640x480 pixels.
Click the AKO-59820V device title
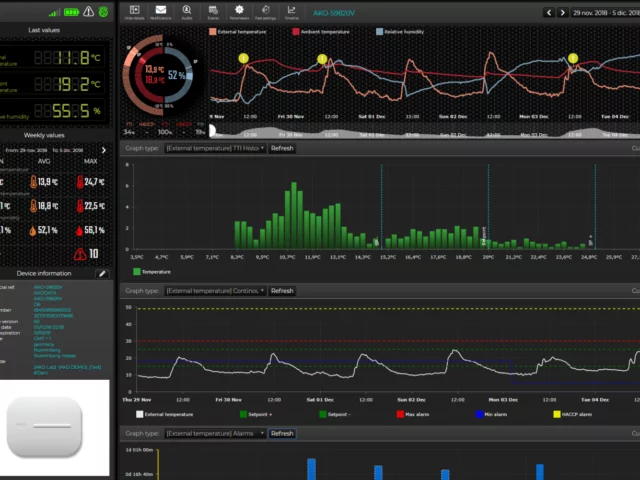tap(334, 13)
